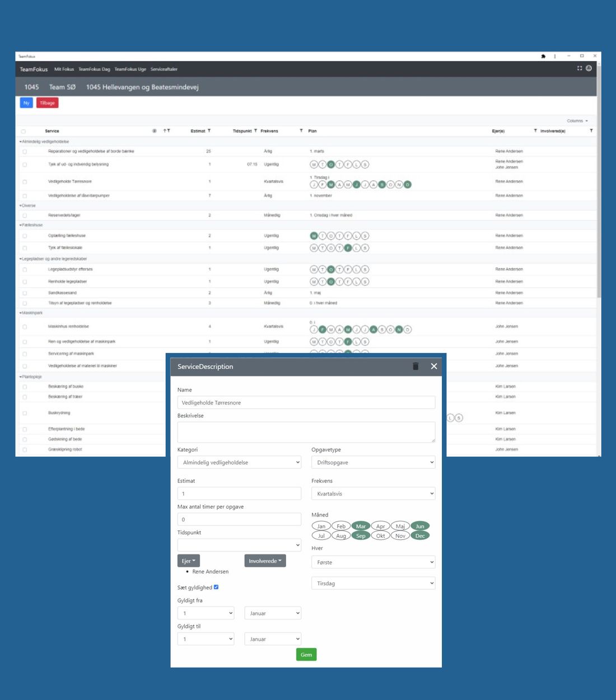
Task: Toggle the Sæt gyldighed checkbox
Action: 216,587
